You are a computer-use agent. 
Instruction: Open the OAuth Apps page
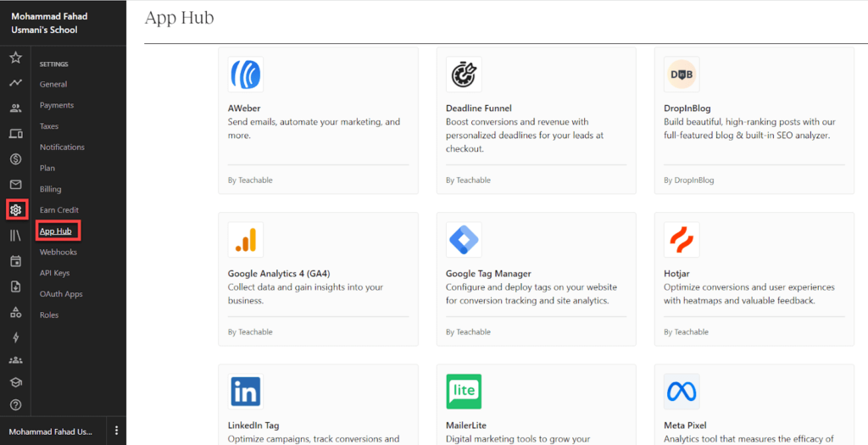pyautogui.click(x=61, y=294)
